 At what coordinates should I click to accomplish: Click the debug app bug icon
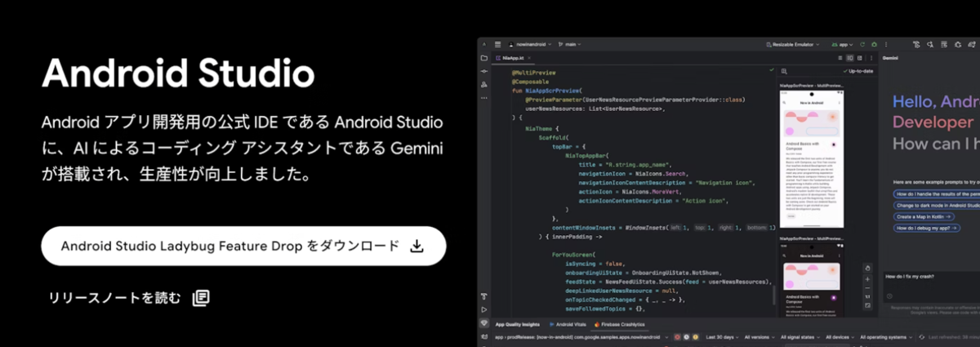tap(874, 44)
